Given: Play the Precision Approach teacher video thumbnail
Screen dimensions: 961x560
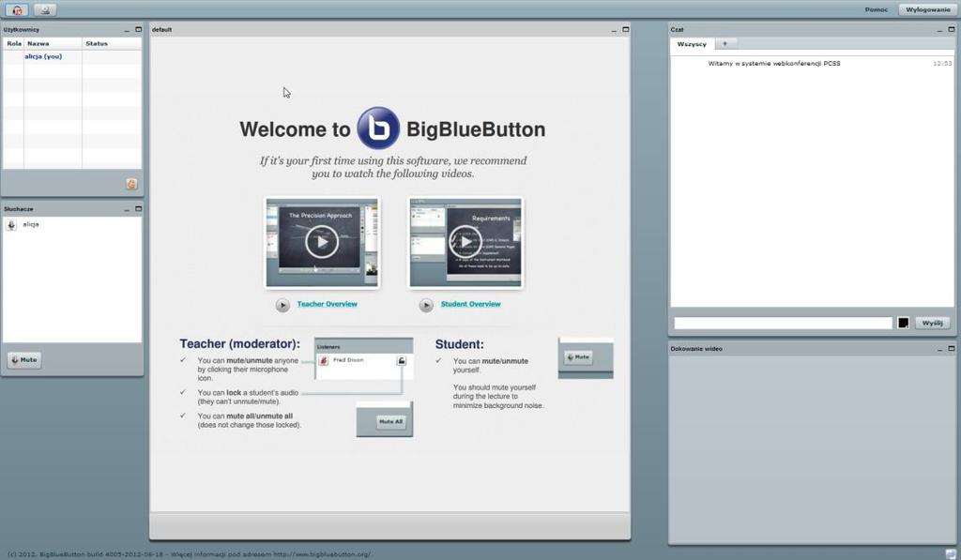Looking at the screenshot, I should pos(322,242).
